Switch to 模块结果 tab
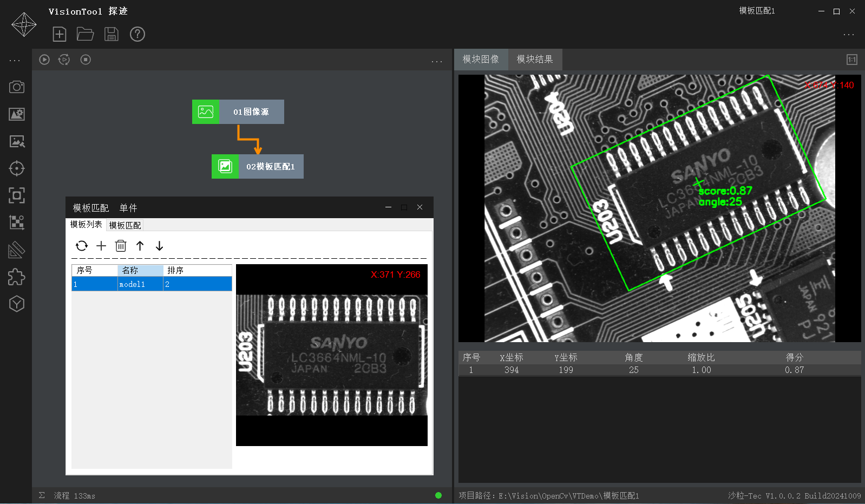The image size is (865, 504). point(535,59)
